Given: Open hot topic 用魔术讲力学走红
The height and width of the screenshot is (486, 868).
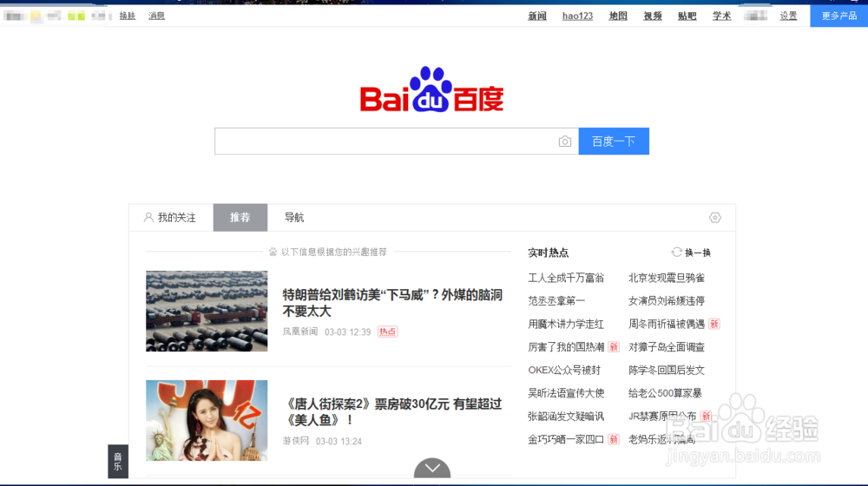Looking at the screenshot, I should (x=566, y=325).
